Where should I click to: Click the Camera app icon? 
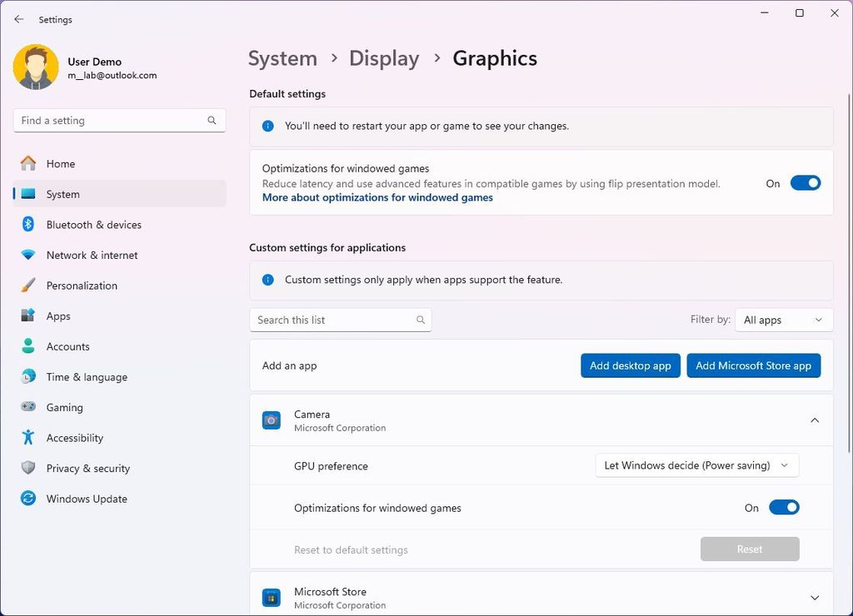click(x=270, y=420)
